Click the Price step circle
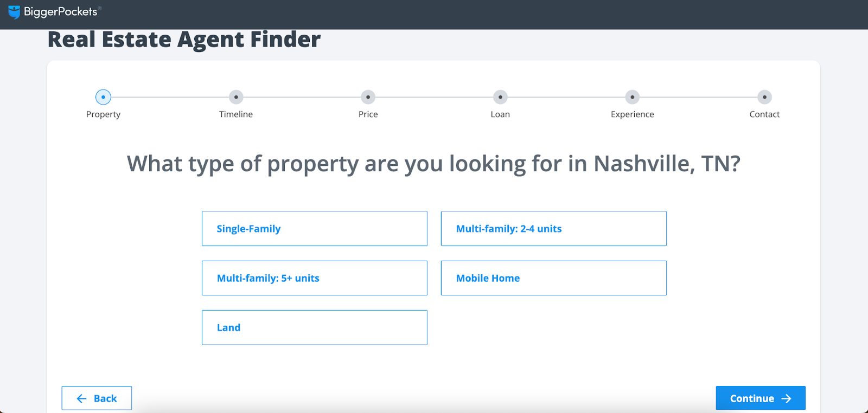Screen dimensions: 868x413 (x=368, y=97)
